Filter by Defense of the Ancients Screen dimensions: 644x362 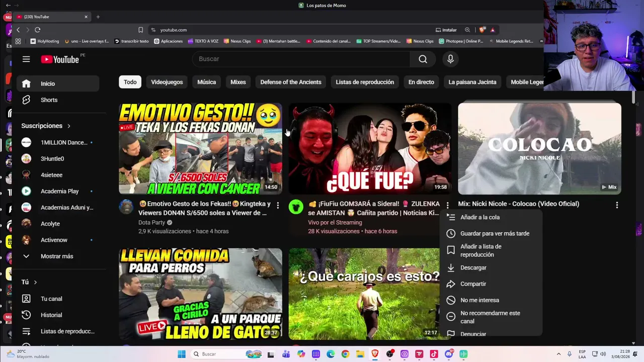[291, 82]
